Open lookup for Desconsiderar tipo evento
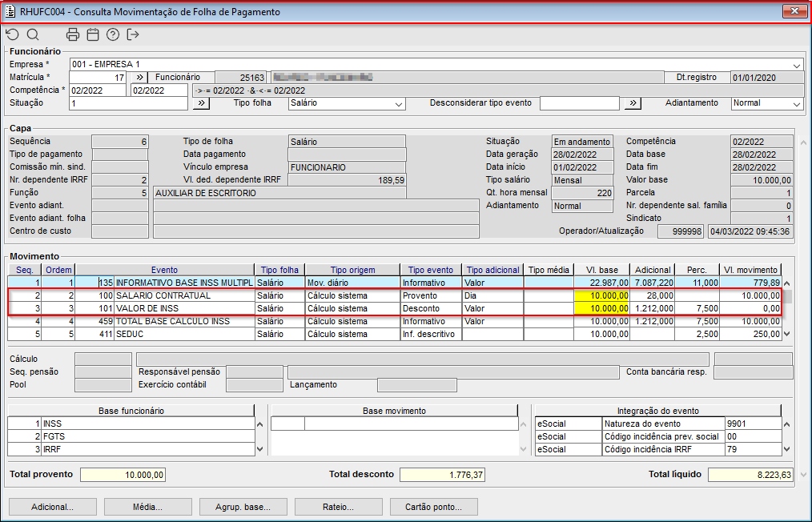Image resolution: width=812 pixels, height=522 pixels. [x=633, y=103]
